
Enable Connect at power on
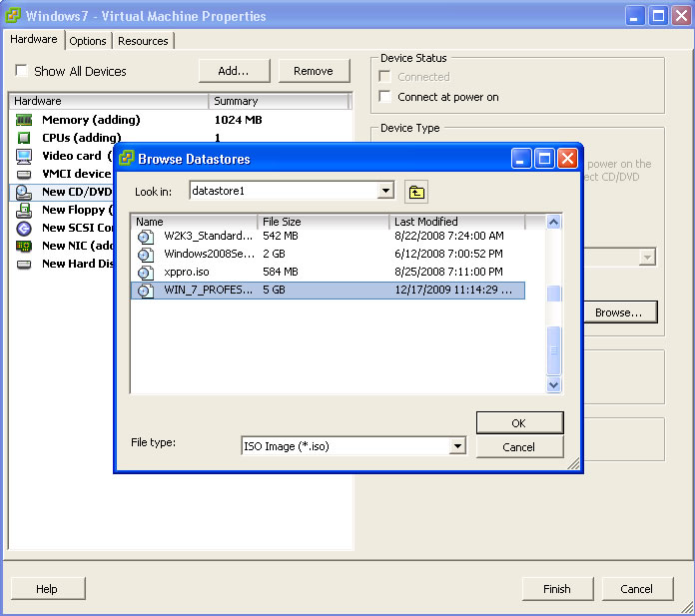(x=384, y=96)
